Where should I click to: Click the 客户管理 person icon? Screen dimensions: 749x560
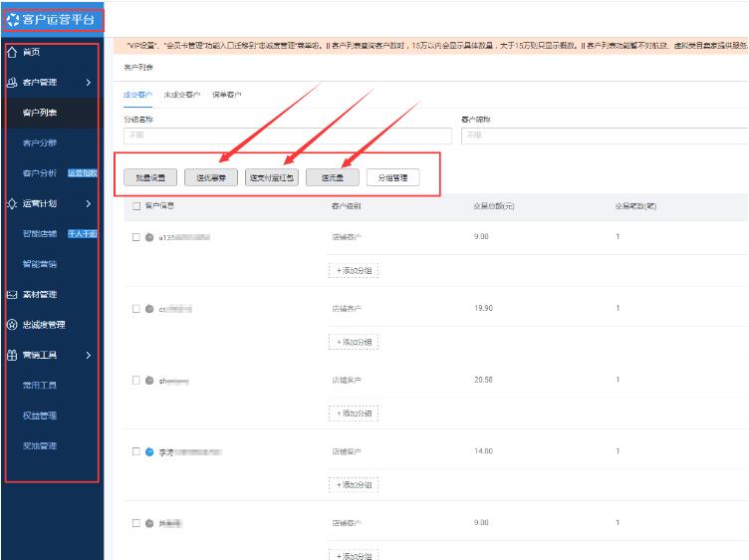12,82
